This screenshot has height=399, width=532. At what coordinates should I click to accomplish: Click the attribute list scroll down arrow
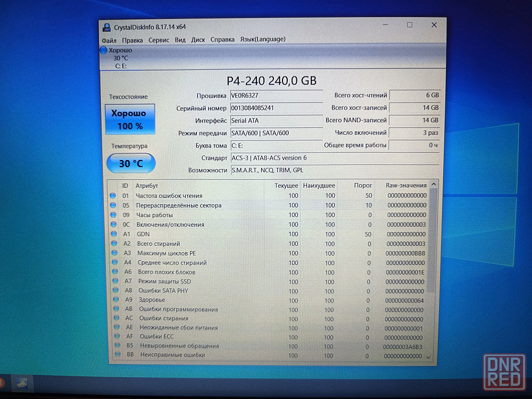click(428, 358)
